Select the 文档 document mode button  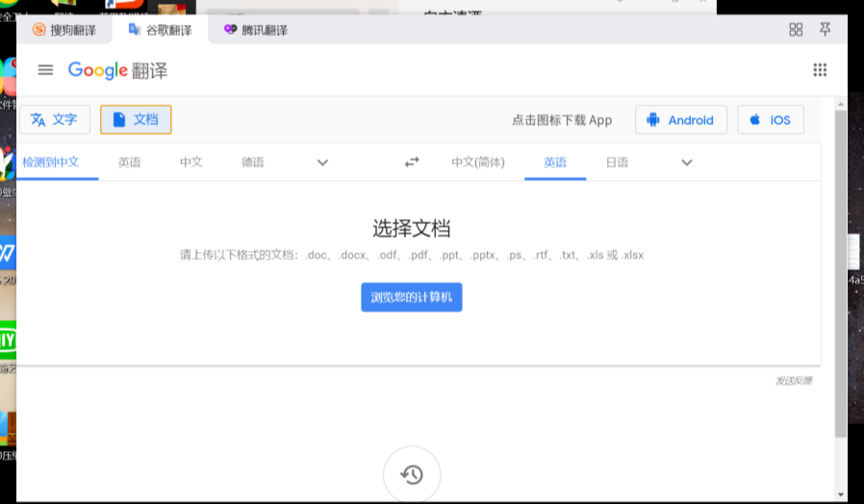[136, 119]
